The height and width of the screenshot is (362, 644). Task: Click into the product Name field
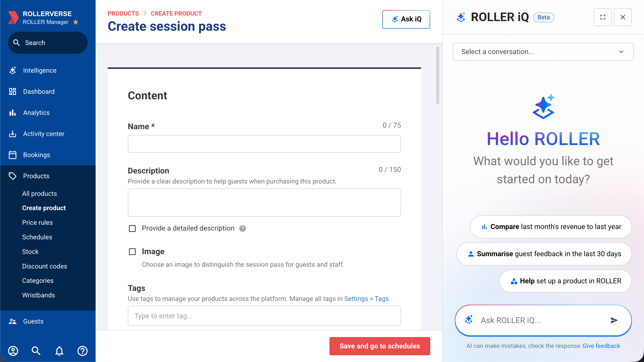(264, 144)
